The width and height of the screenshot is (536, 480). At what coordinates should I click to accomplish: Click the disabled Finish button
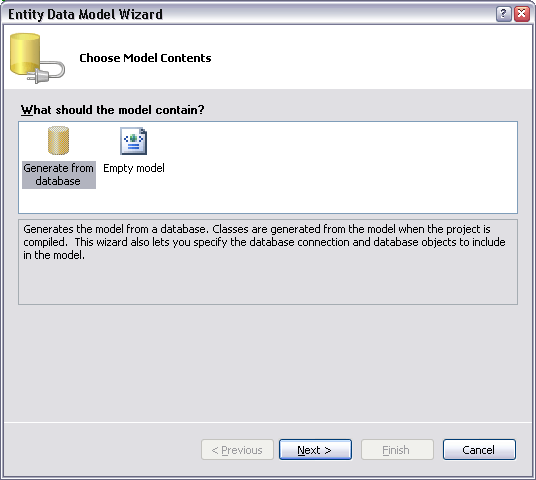pos(397,450)
